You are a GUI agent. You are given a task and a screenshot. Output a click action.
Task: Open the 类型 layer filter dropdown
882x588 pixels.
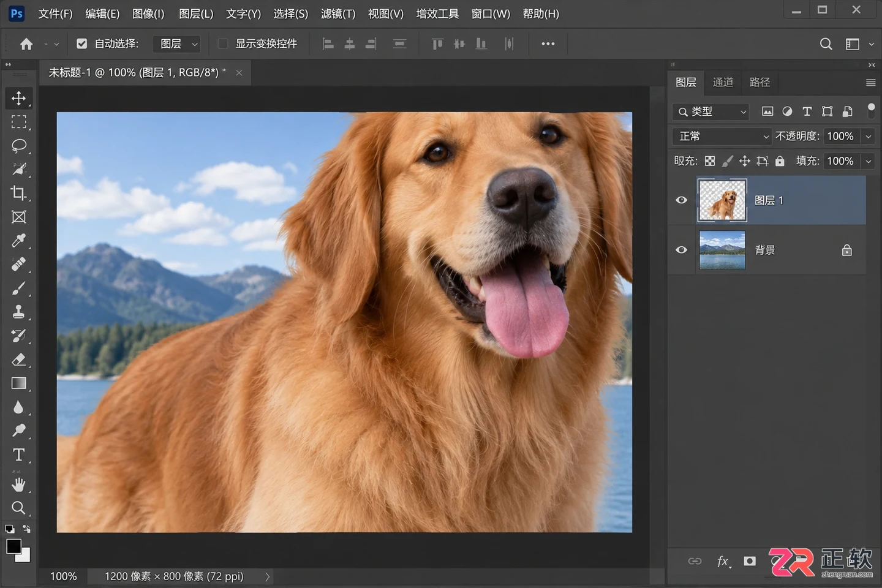click(x=711, y=111)
